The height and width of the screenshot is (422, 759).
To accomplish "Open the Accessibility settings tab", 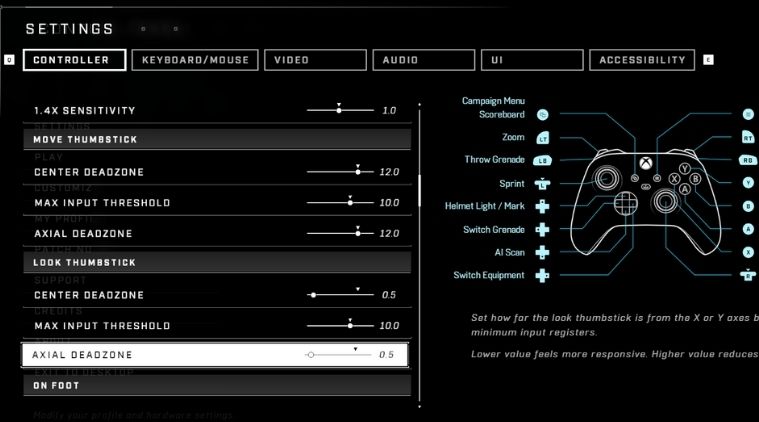I will 642,60.
